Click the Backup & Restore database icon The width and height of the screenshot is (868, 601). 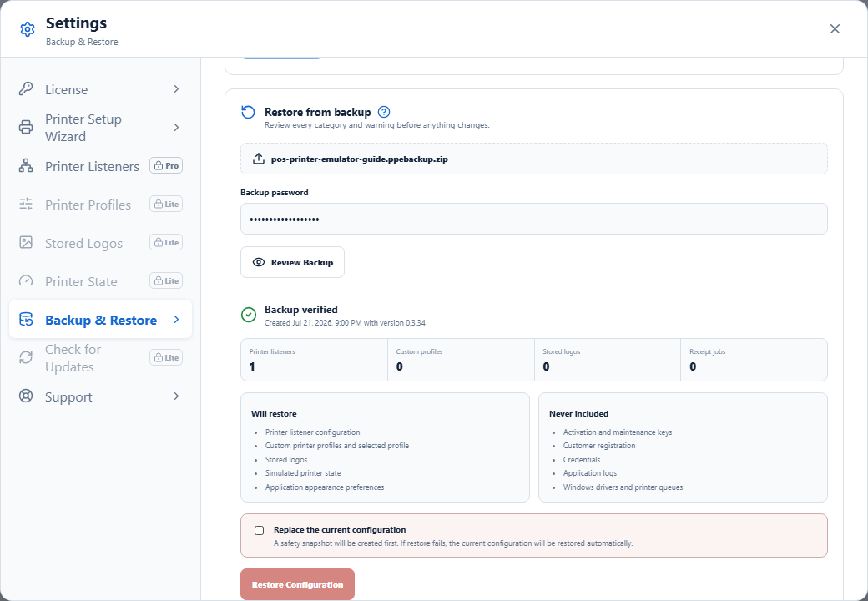coord(26,320)
